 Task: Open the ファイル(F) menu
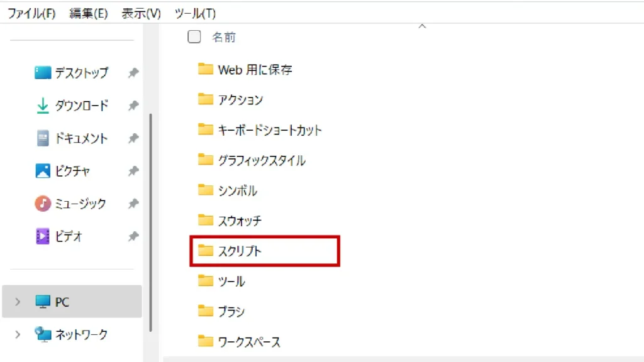31,13
